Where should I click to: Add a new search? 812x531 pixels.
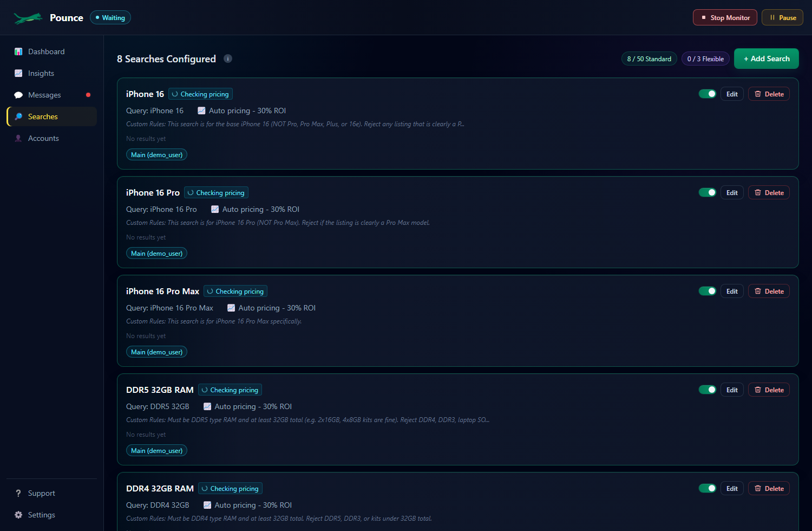[767, 59]
